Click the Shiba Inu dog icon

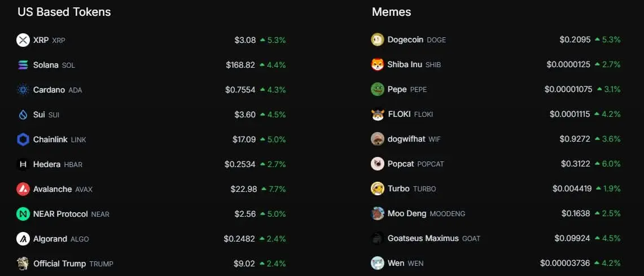click(378, 64)
